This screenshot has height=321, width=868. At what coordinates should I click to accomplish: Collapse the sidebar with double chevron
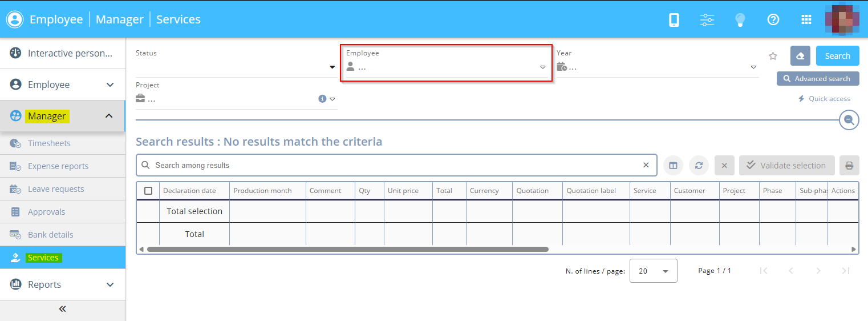pos(63,309)
